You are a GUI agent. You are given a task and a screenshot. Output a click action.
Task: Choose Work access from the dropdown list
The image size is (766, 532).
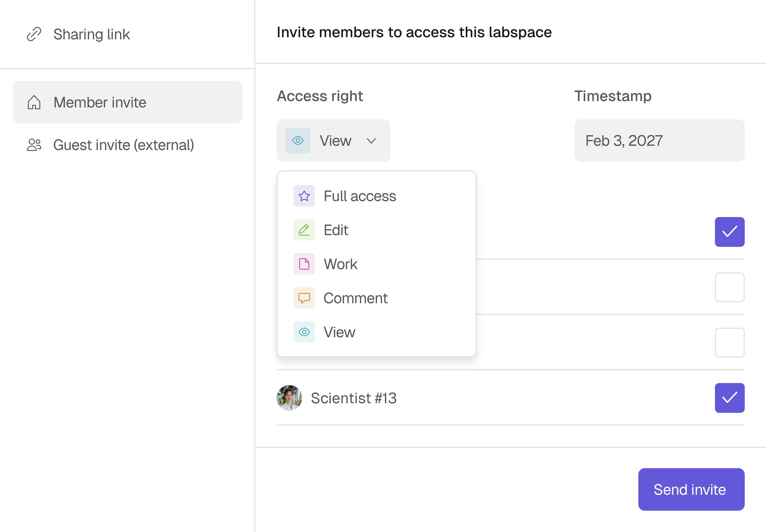376,264
